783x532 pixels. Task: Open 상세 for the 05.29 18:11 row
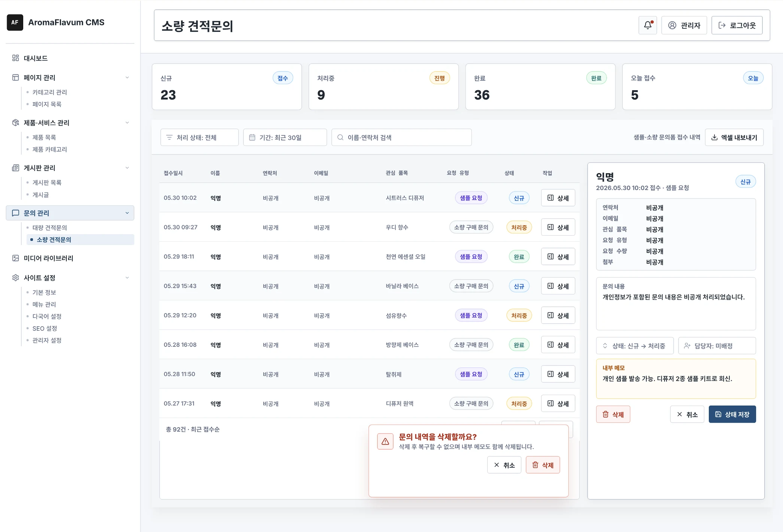click(558, 257)
